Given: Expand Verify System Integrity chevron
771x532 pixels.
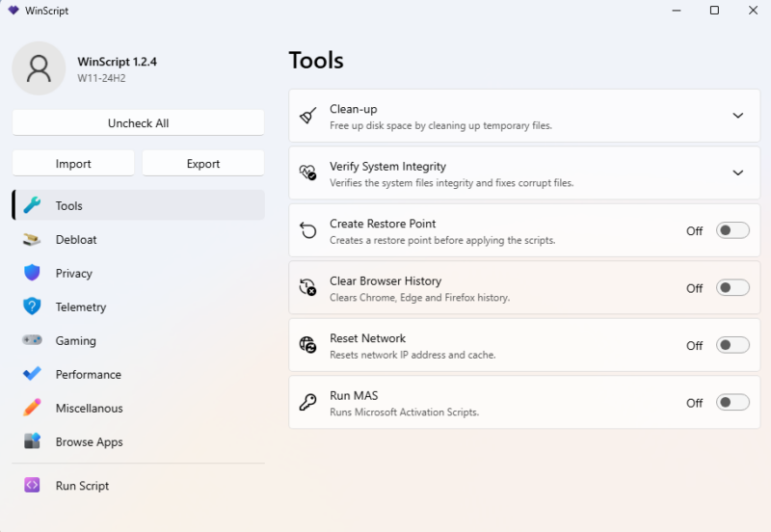Looking at the screenshot, I should (738, 173).
